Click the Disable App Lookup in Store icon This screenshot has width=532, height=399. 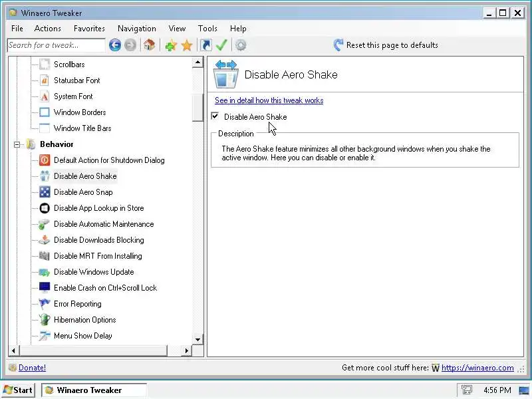pyautogui.click(x=45, y=208)
